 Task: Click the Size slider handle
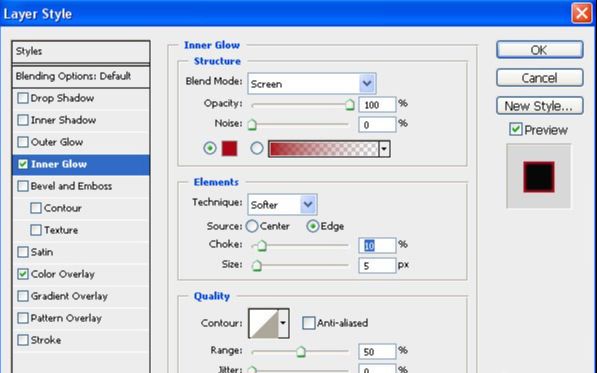(257, 266)
